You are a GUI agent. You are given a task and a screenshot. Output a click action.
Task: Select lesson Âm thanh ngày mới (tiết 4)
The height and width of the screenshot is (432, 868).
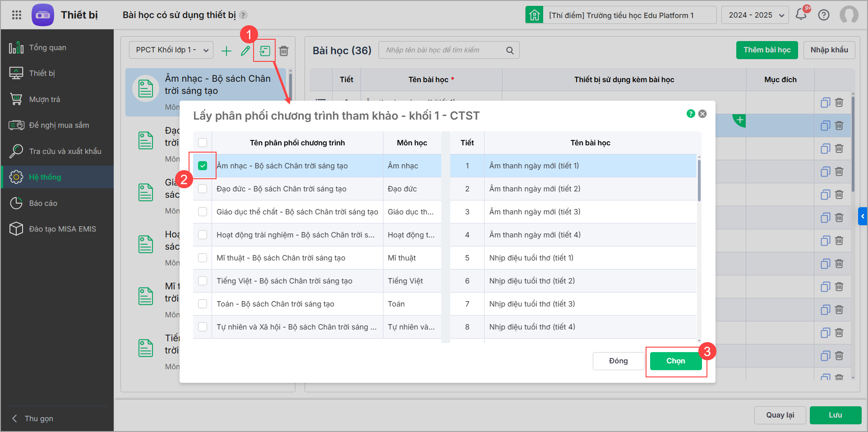point(574,235)
